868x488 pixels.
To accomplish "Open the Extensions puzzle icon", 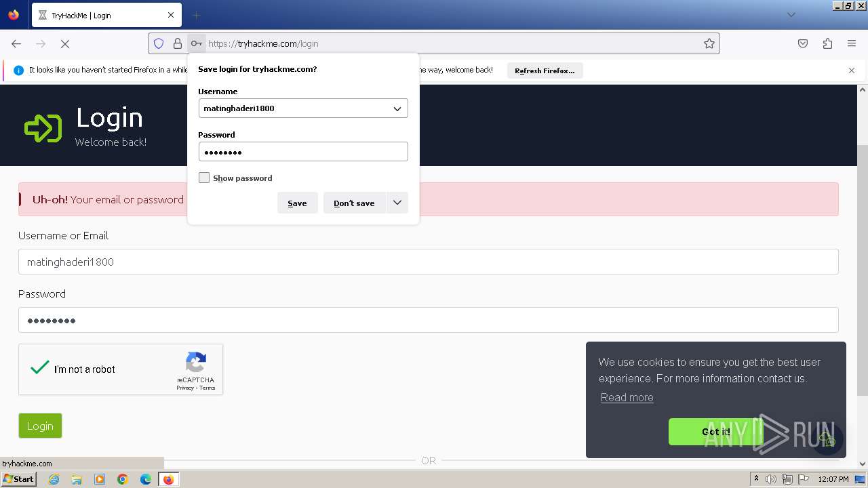I will tap(827, 43).
